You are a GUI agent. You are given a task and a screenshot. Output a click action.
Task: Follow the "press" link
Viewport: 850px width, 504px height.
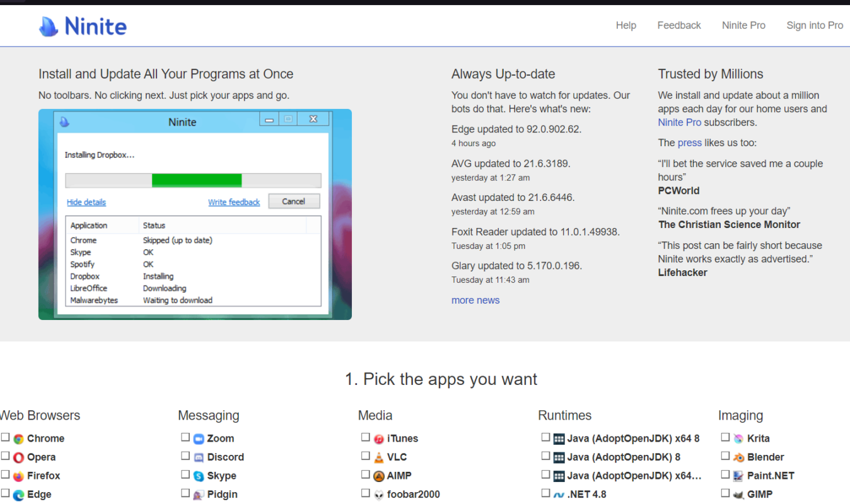[690, 143]
